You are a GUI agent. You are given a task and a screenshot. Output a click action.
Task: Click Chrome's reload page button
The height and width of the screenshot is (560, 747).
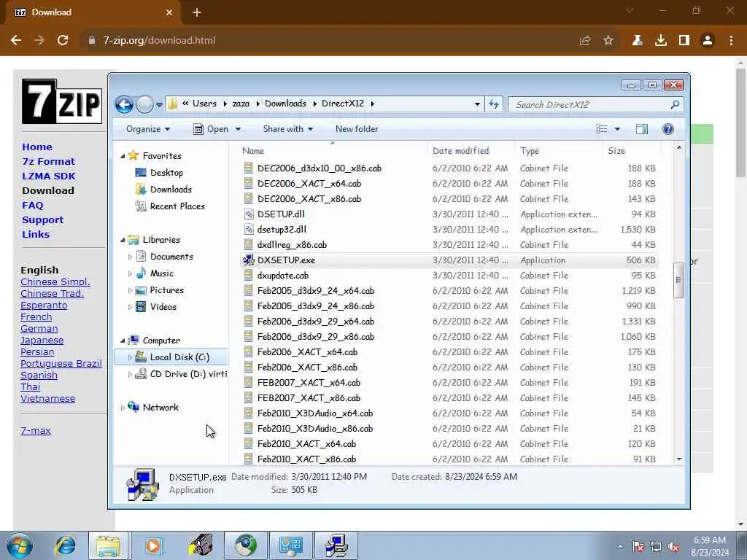pos(63,41)
